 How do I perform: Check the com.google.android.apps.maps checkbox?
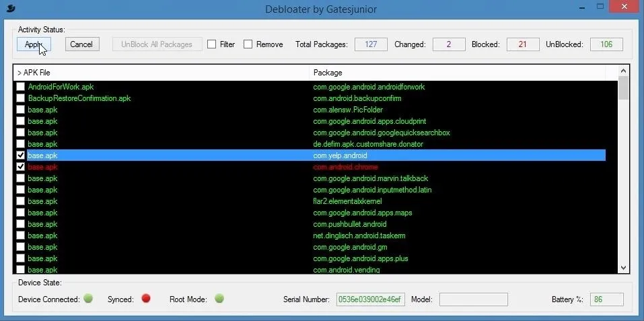click(21, 213)
